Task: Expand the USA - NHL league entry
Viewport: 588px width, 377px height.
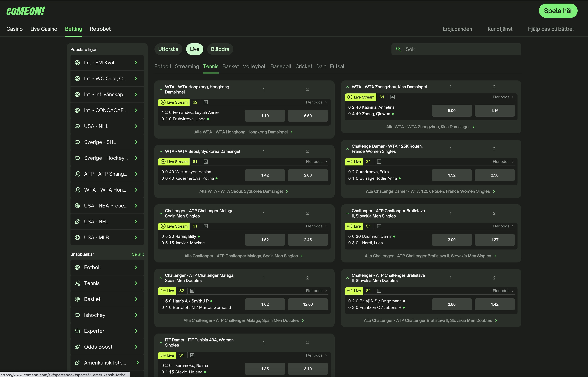Action: 136,126
